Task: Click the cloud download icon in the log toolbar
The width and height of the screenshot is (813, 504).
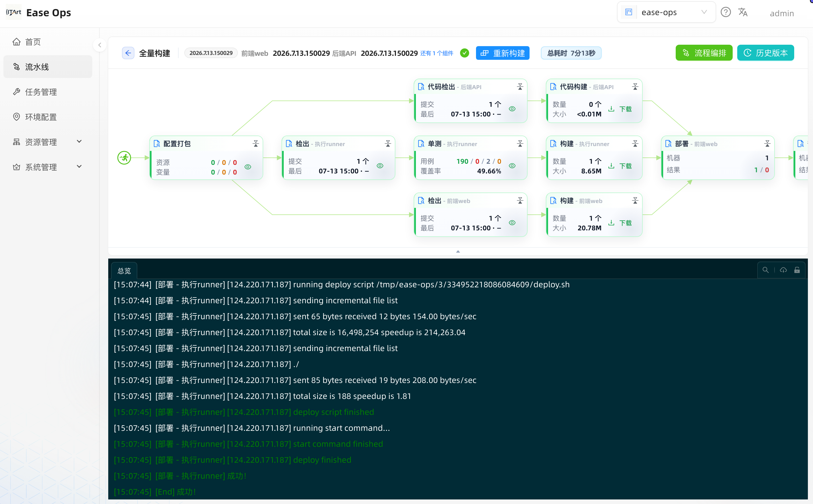Action: 783,270
